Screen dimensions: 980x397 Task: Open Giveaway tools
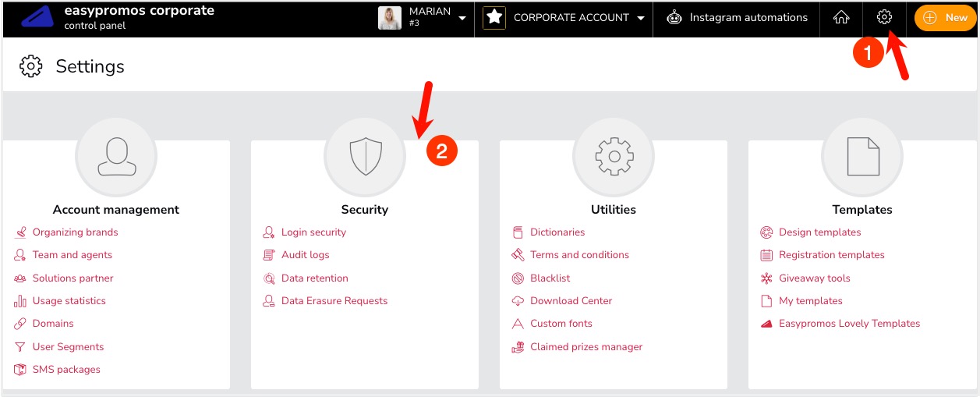click(815, 278)
